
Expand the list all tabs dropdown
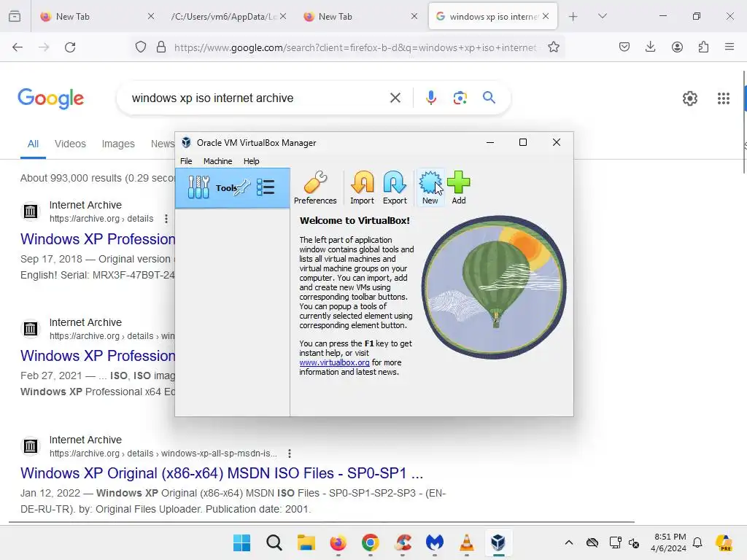coord(602,16)
